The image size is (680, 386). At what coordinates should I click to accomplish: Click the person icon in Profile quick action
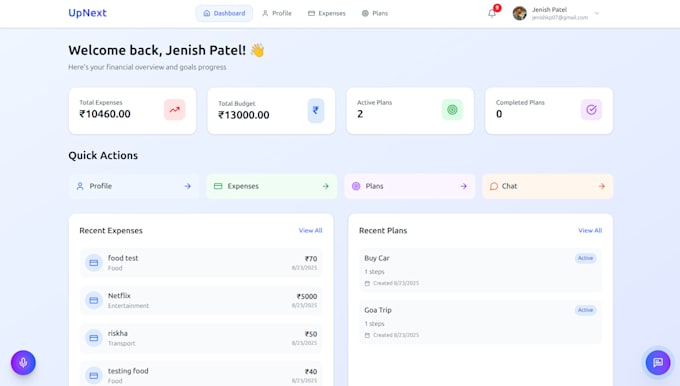pyautogui.click(x=80, y=186)
